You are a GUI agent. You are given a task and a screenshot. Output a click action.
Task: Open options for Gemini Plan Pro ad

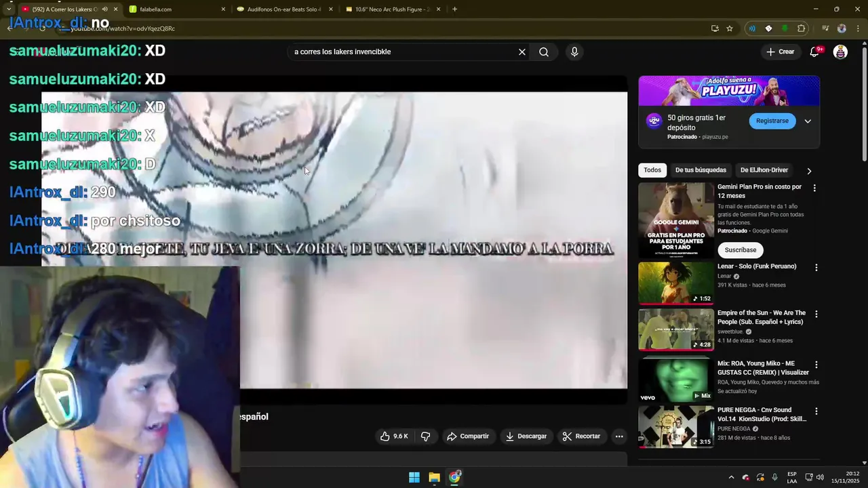coord(814,188)
